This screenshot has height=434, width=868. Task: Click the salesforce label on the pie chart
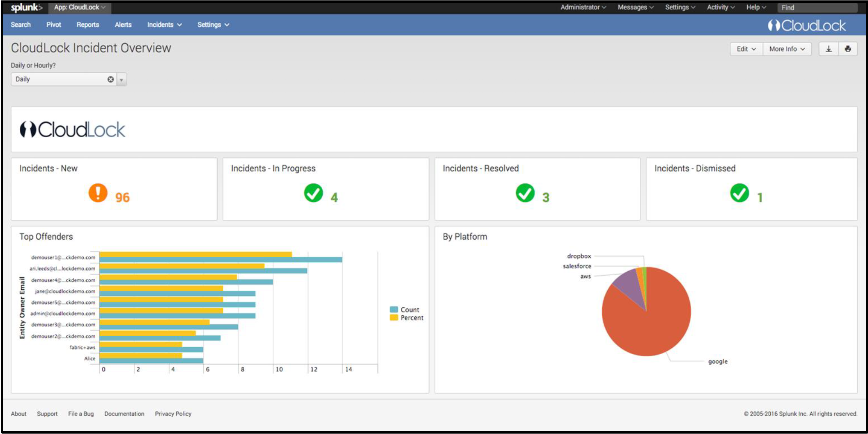(x=577, y=266)
